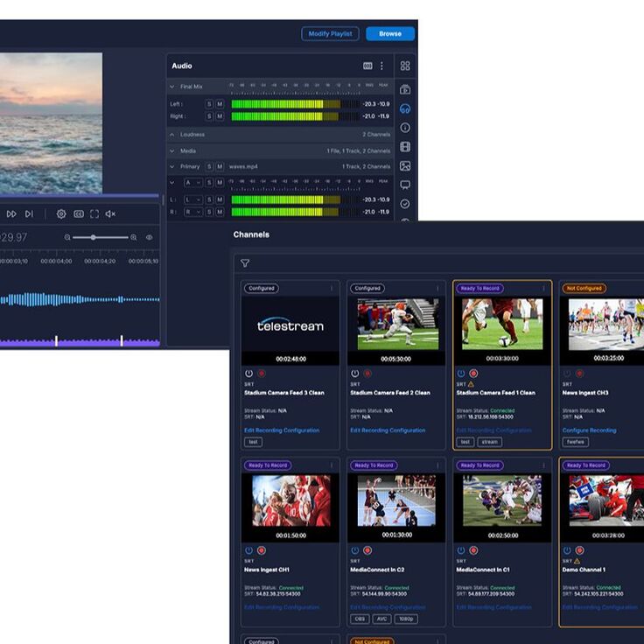Click the '1080p' tag on MediaConnect In C2

406,619
